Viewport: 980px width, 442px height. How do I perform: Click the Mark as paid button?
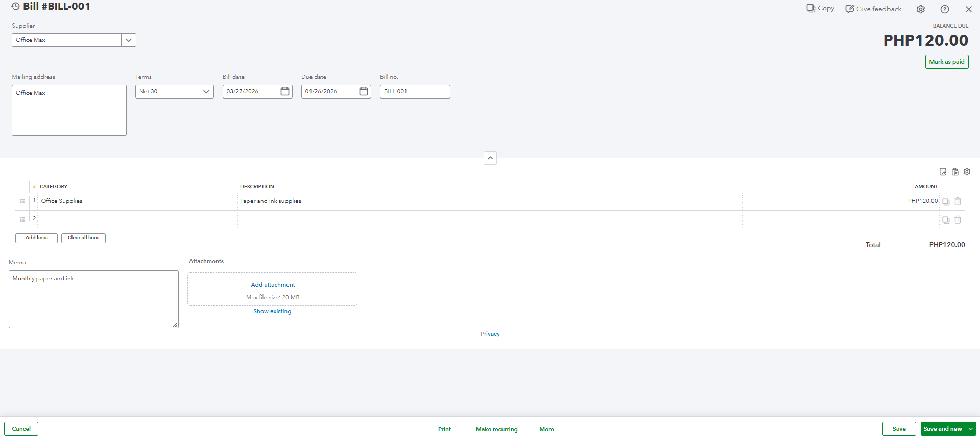click(x=947, y=62)
